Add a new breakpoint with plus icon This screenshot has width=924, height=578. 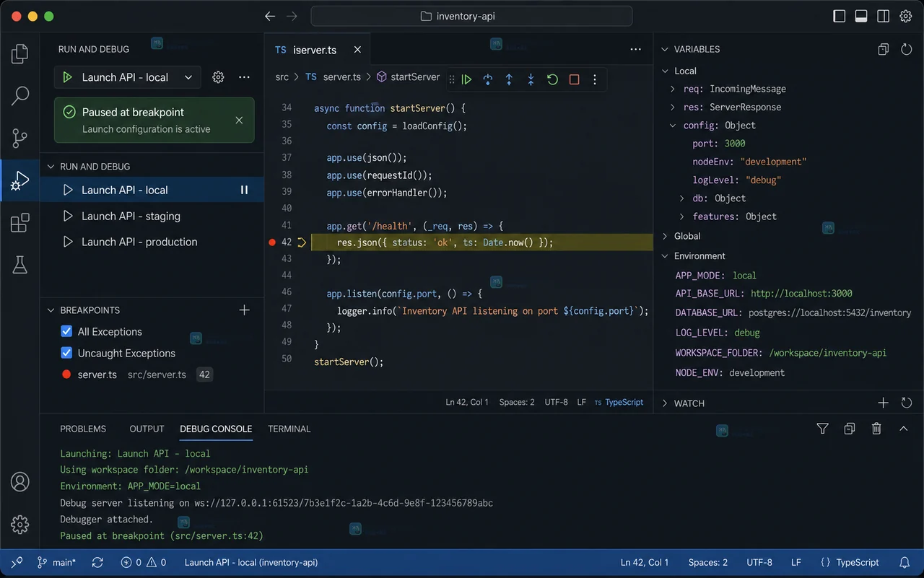click(244, 310)
